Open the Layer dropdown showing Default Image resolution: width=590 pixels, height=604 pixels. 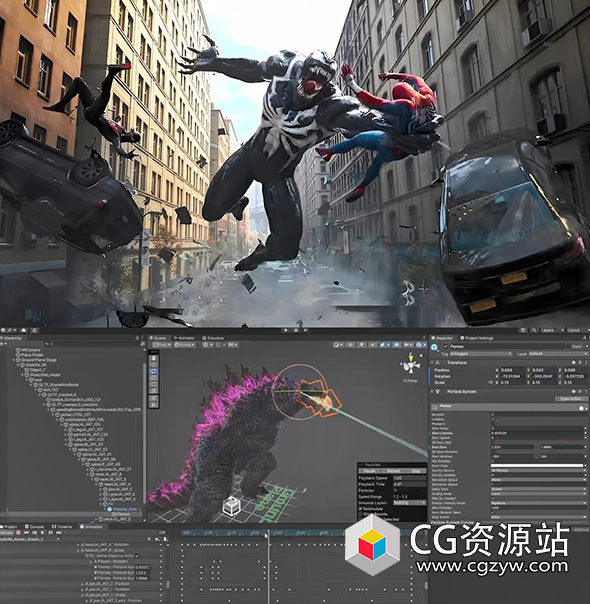click(x=558, y=354)
